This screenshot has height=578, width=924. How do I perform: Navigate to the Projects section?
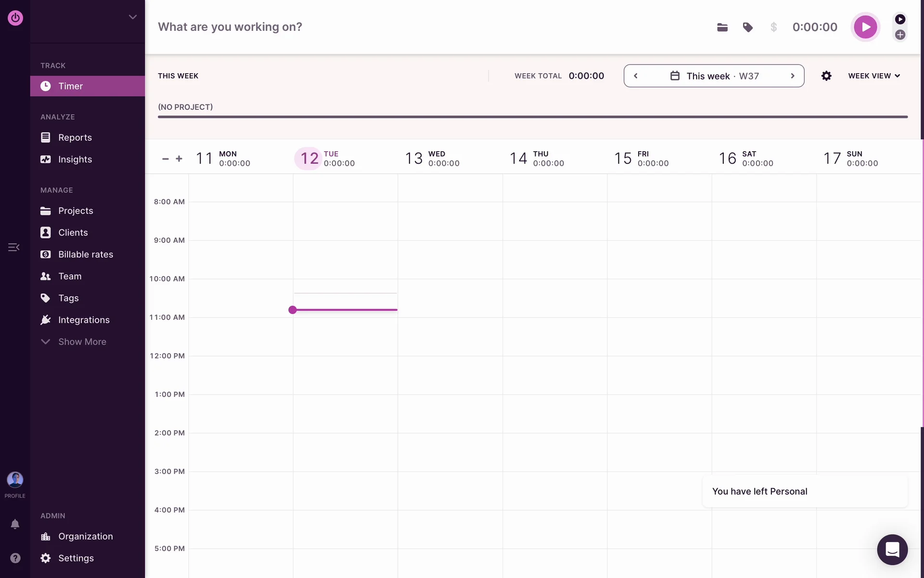[76, 210]
